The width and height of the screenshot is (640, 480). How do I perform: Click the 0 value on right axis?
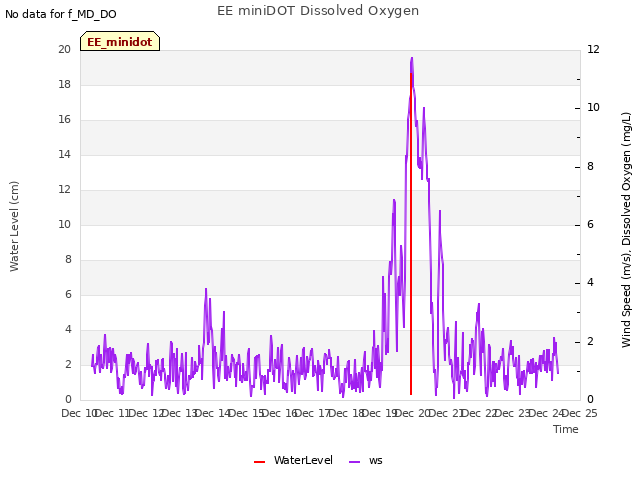click(x=590, y=400)
